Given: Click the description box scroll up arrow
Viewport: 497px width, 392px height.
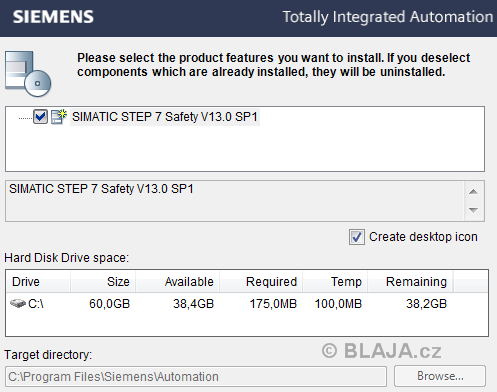Looking at the screenshot, I should pyautogui.click(x=473, y=192).
